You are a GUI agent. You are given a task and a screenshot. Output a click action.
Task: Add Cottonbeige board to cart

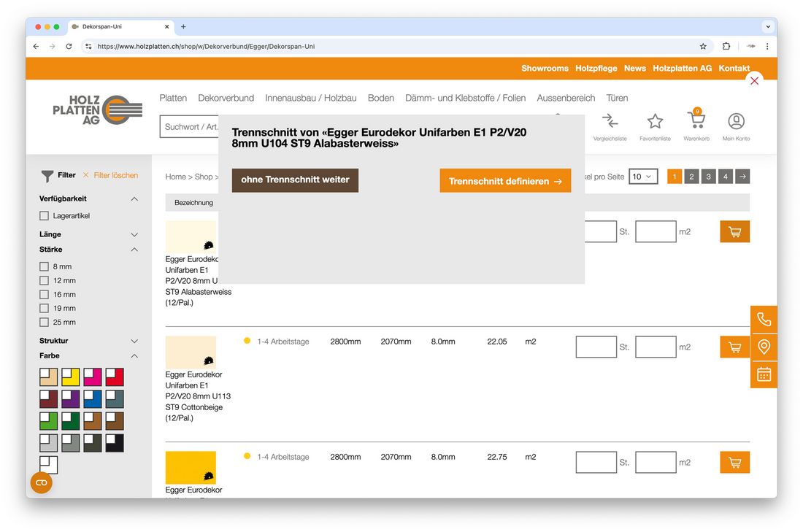pos(734,347)
